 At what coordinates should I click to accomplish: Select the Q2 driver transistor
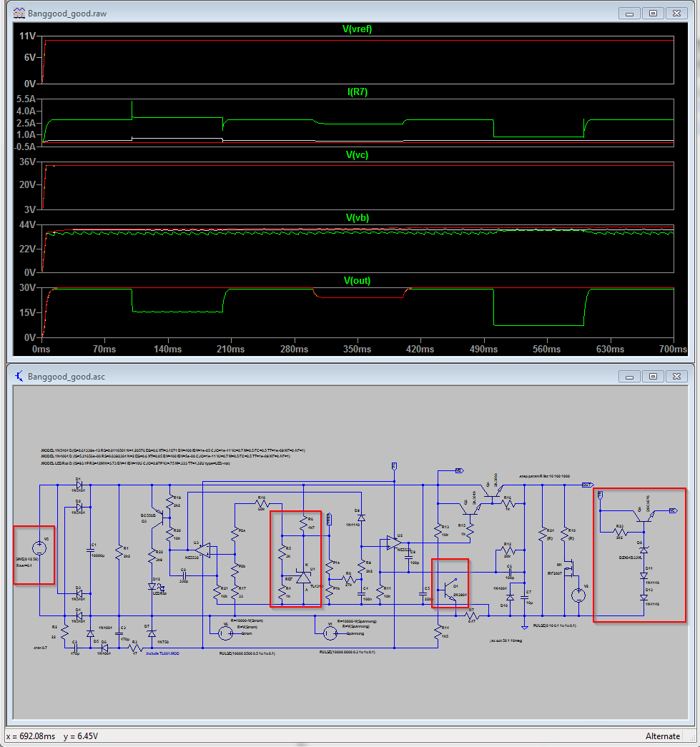click(x=470, y=508)
